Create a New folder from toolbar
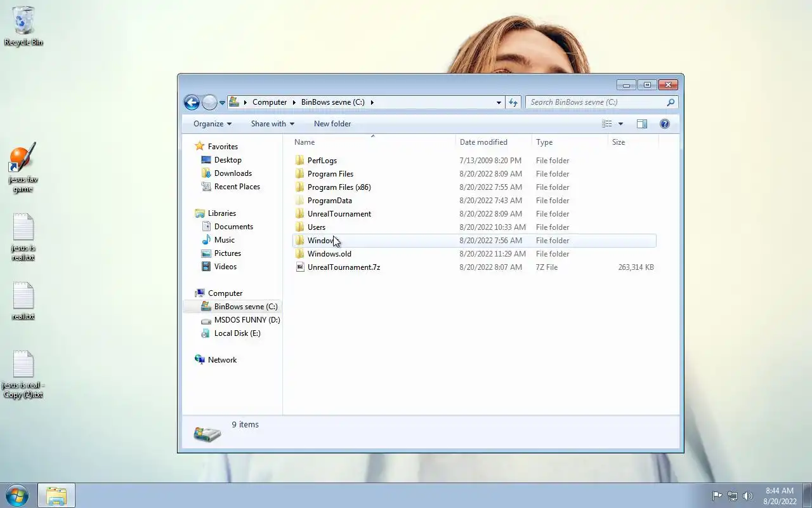The width and height of the screenshot is (812, 508). (332, 124)
